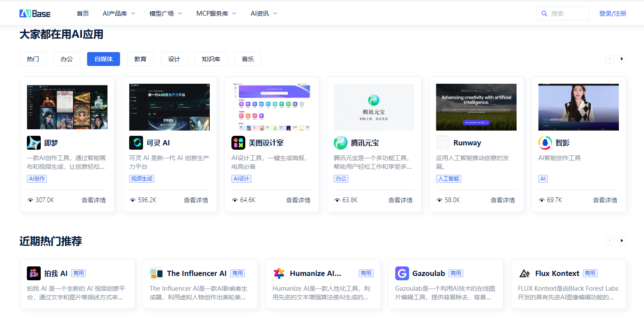The width and height of the screenshot is (644, 328).
Task: Select the 热门 category tab
Action: pos(33,59)
